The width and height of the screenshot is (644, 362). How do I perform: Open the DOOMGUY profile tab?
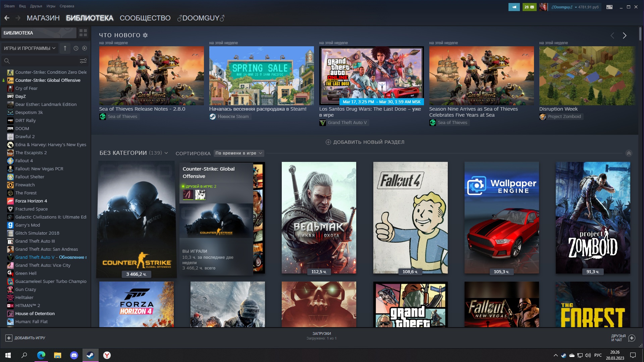point(201,18)
